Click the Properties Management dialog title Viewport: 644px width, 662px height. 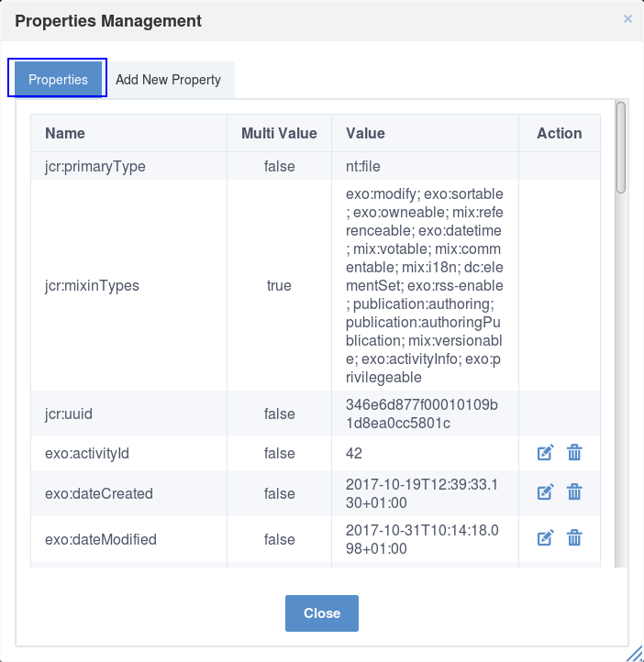108,21
